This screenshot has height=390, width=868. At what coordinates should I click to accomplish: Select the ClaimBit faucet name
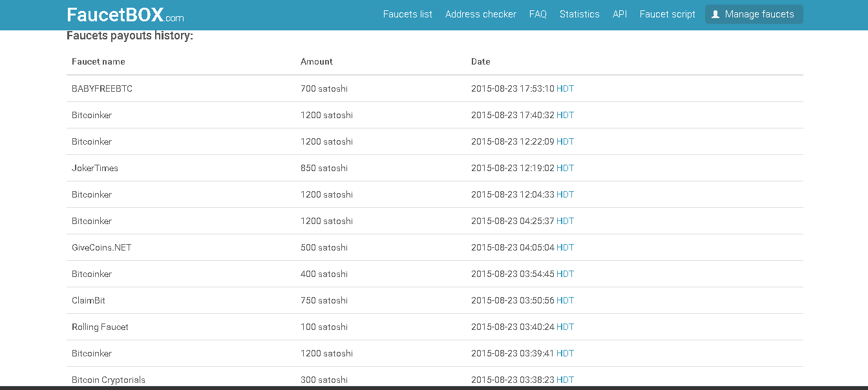[89, 300]
